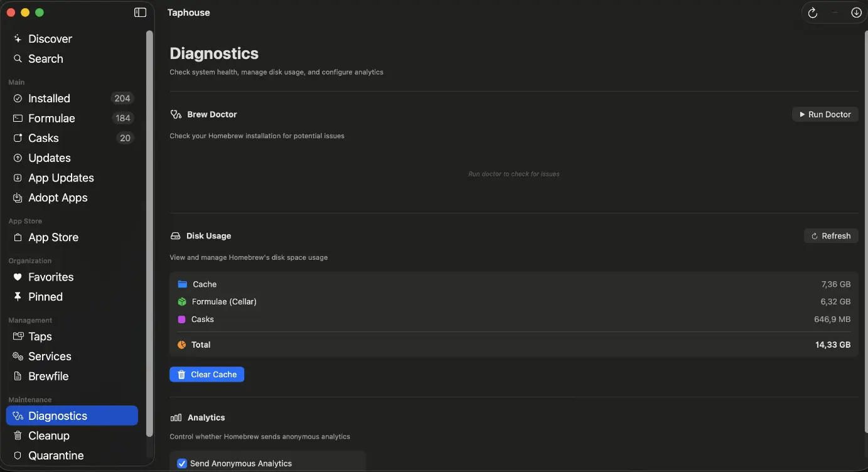Click the Taphouse window title
Screen dimensions: 868x472
point(188,13)
